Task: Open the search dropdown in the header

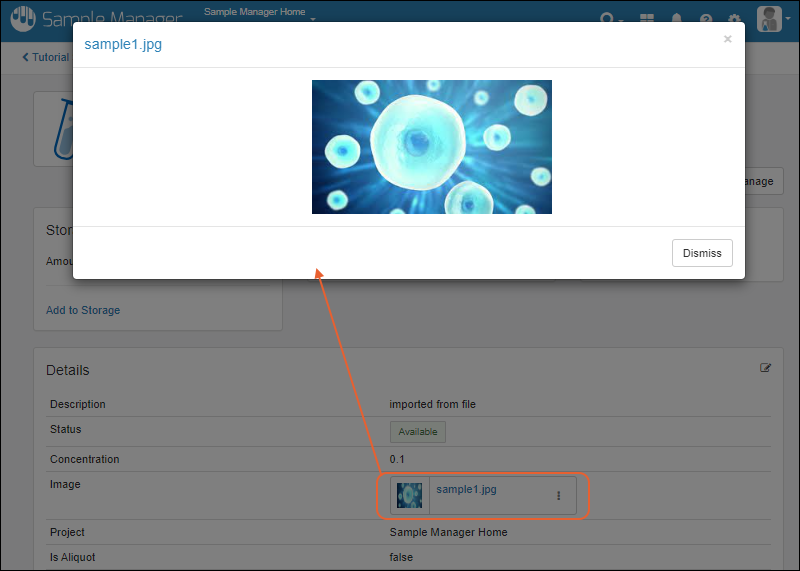Action: coord(610,19)
